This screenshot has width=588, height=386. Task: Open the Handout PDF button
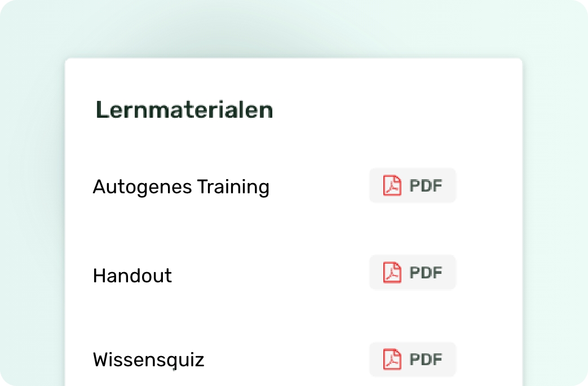coord(412,273)
